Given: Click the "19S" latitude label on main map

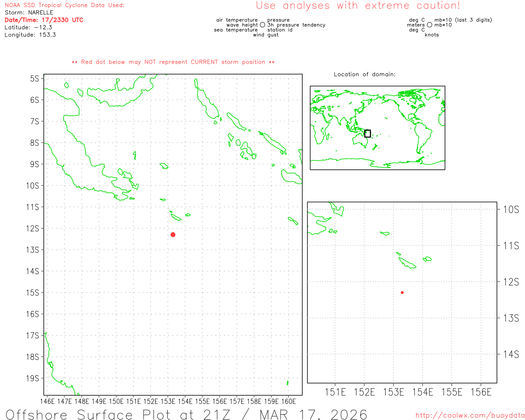Looking at the screenshot, I should point(32,378).
